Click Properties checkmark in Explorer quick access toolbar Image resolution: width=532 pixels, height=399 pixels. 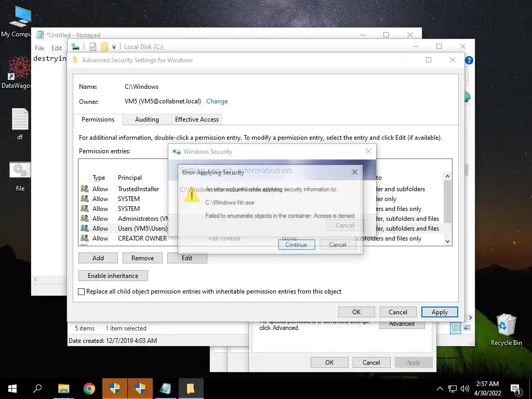tap(93, 46)
